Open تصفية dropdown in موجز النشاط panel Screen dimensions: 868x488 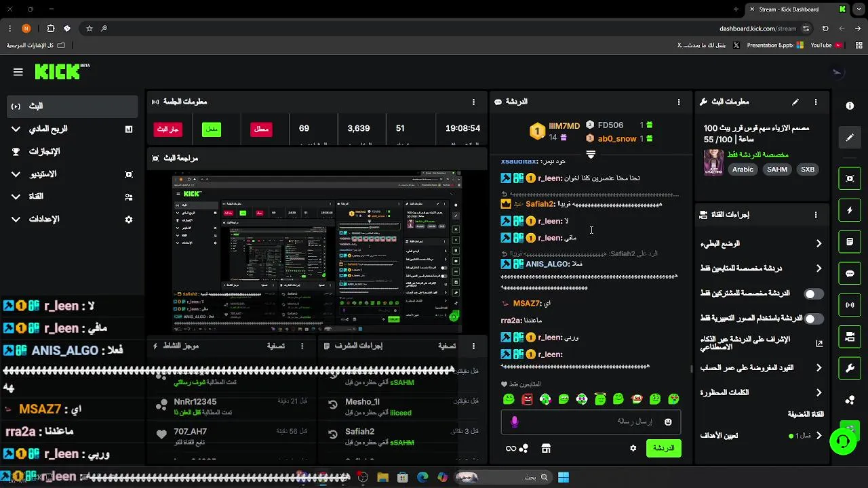(275, 346)
